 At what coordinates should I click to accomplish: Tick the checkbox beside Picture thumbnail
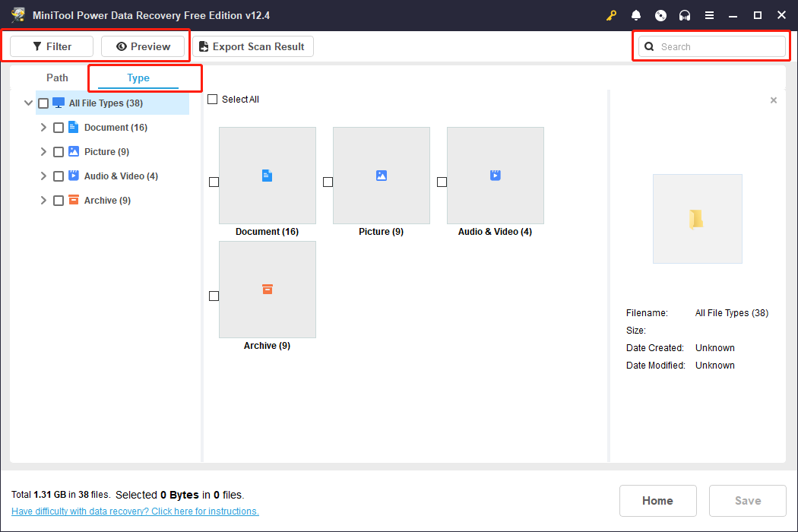click(328, 182)
